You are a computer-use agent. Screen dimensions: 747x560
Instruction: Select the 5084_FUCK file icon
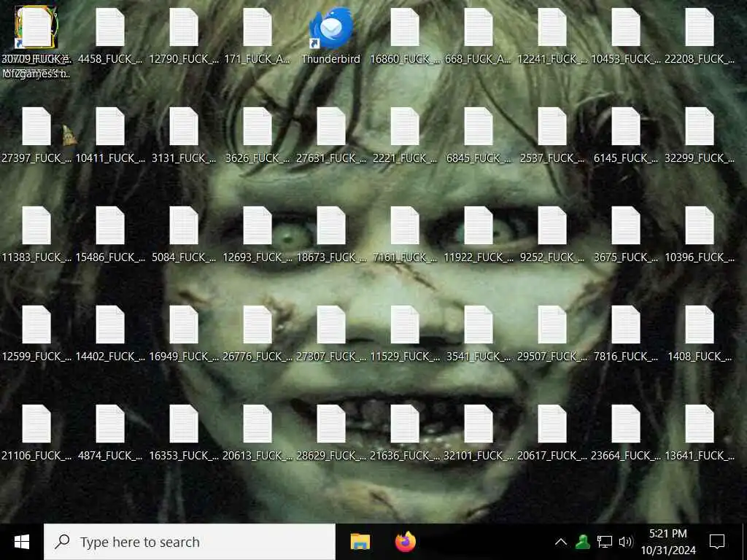[184, 226]
